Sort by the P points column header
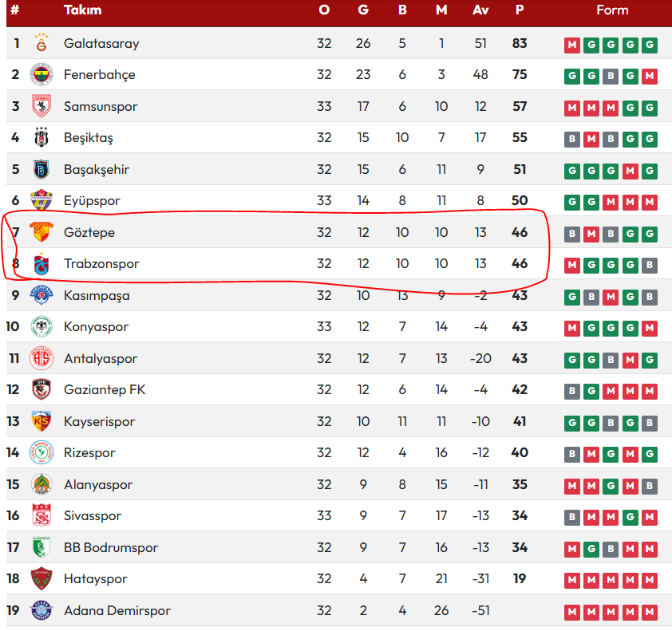Viewport: 672px width, 631px height. pyautogui.click(x=520, y=10)
